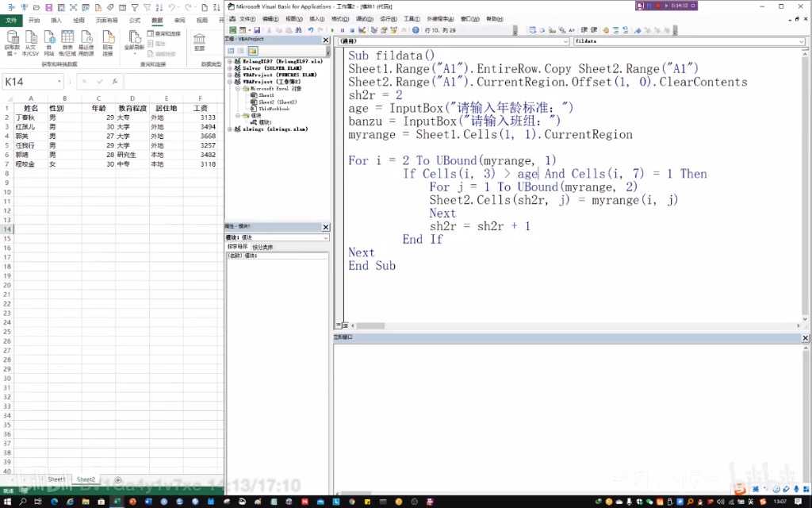The width and height of the screenshot is (812, 508).
Task: Switch to the Sheet2 worksheet tab
Action: pos(86,479)
